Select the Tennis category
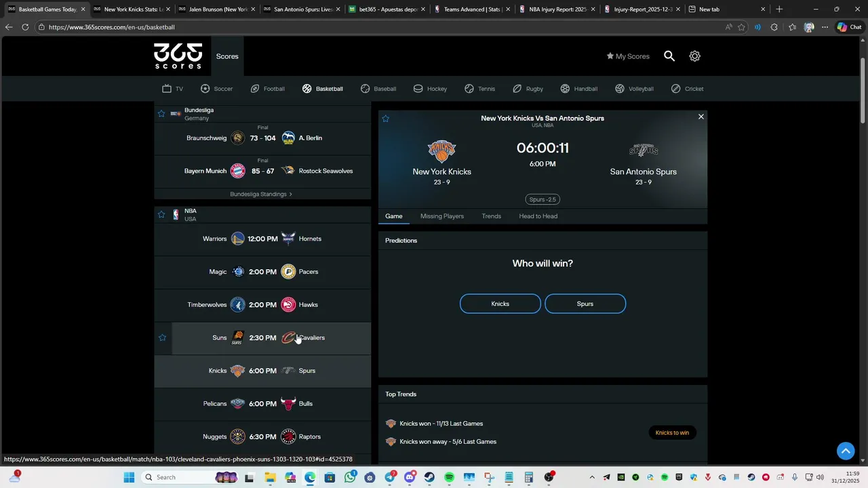Image resolution: width=868 pixels, height=488 pixels. pyautogui.click(x=479, y=89)
